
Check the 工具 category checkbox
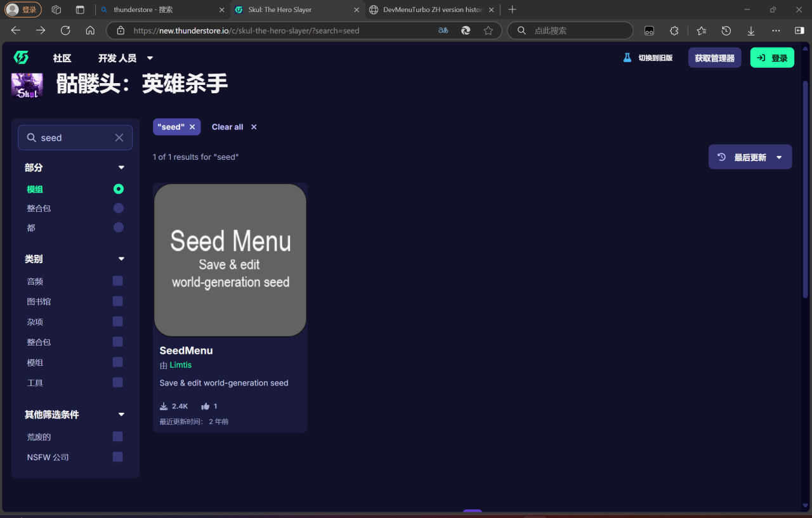(x=117, y=382)
